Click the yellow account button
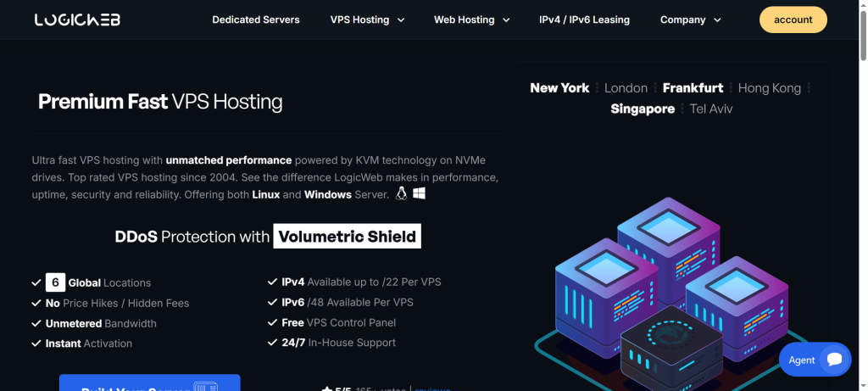The image size is (868, 391). [793, 20]
